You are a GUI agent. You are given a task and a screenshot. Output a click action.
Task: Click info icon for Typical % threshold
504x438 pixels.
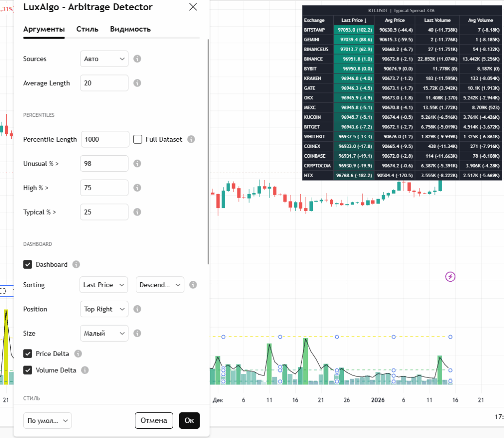(137, 212)
